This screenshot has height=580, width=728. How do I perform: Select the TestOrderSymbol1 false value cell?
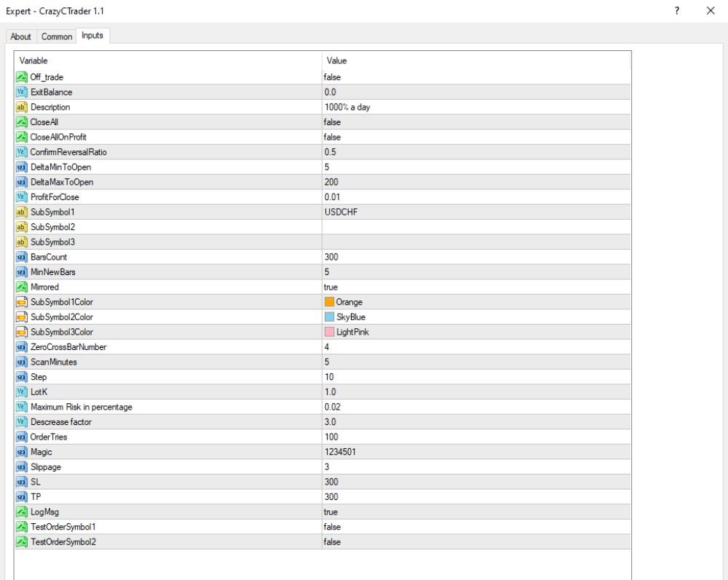point(476,527)
